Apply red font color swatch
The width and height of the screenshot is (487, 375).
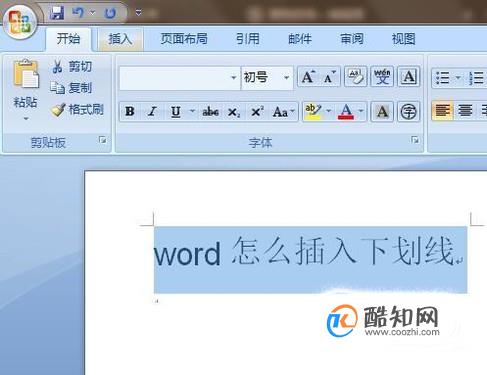point(346,112)
